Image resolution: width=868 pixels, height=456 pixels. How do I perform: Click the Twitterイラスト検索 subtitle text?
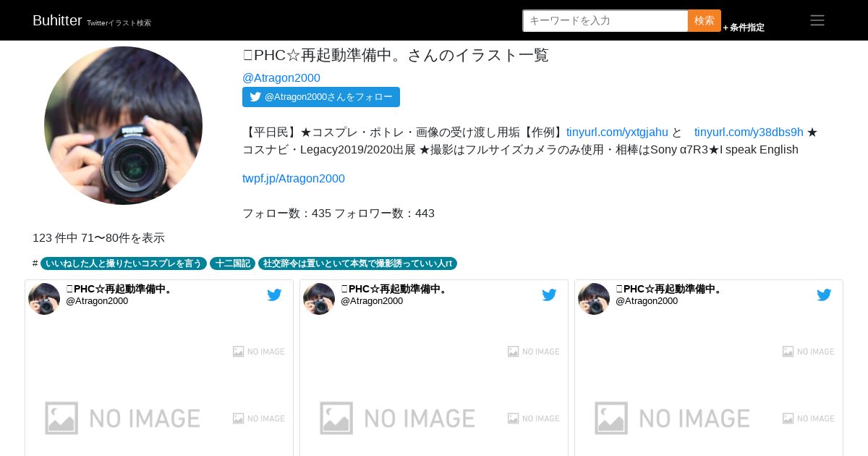coord(119,23)
